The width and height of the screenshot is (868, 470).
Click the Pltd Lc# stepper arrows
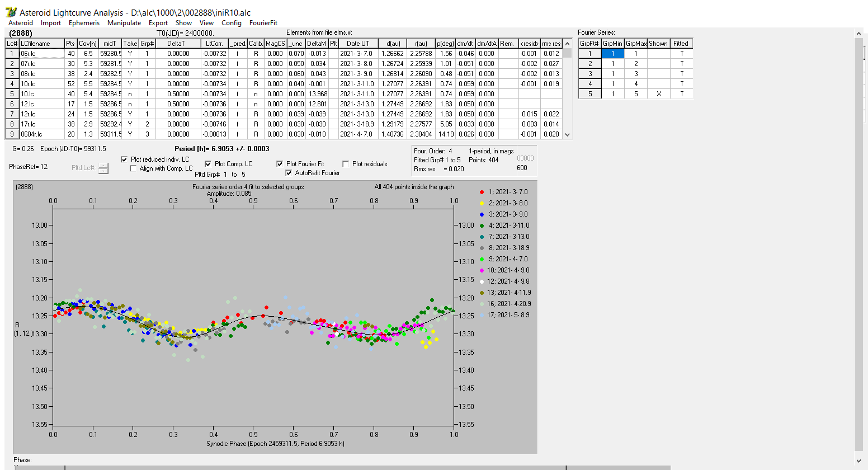[x=103, y=168]
